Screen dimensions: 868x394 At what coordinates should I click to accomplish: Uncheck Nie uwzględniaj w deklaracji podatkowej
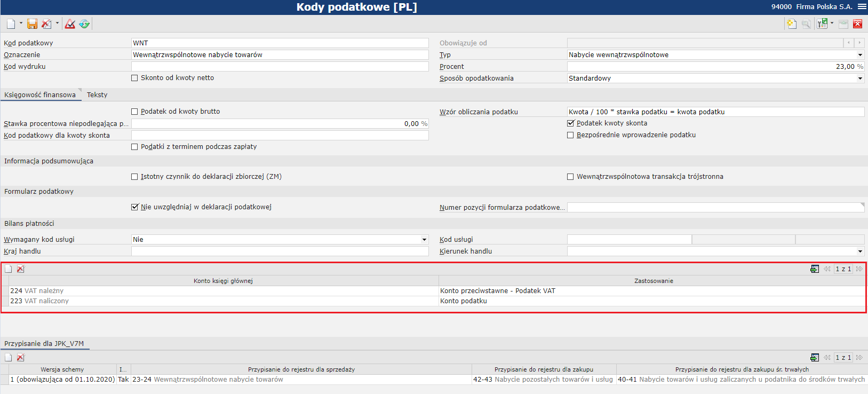[134, 207]
